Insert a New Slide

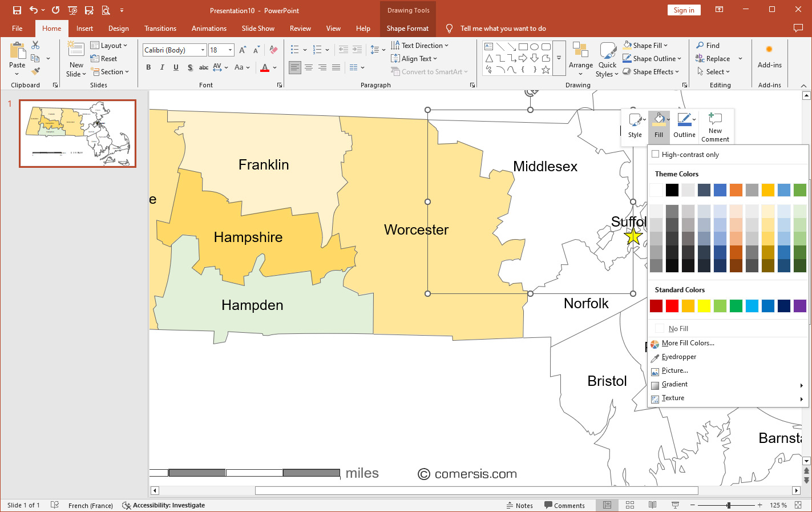(76, 59)
